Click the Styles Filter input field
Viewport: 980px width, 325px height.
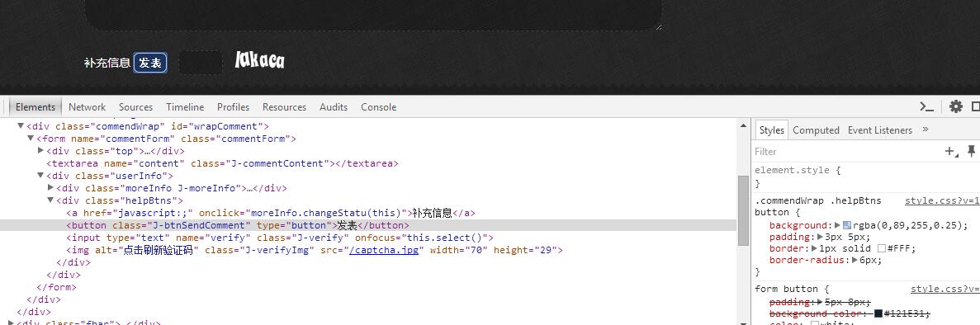coord(847,151)
